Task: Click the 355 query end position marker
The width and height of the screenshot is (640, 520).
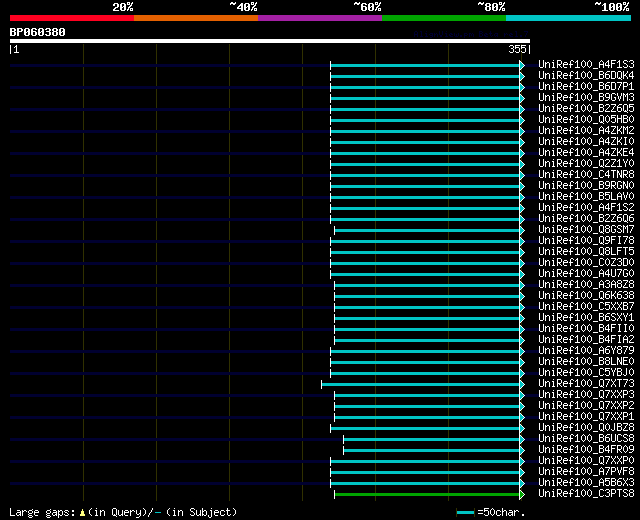Action: [x=518, y=49]
